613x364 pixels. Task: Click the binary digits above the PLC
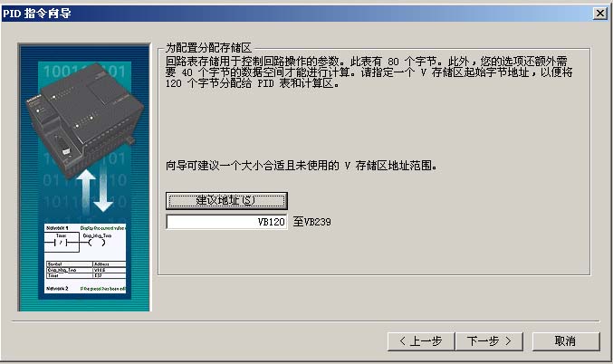tap(84, 72)
